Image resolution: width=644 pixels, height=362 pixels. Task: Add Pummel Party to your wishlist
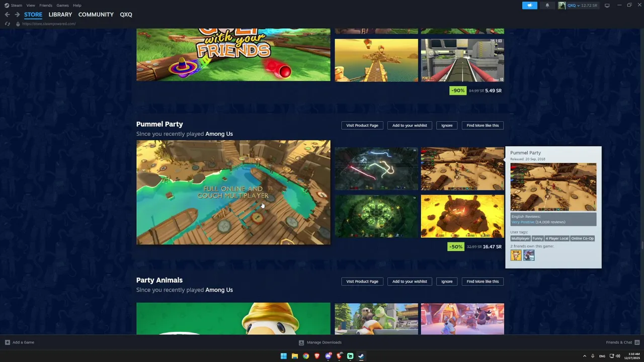pos(410,125)
